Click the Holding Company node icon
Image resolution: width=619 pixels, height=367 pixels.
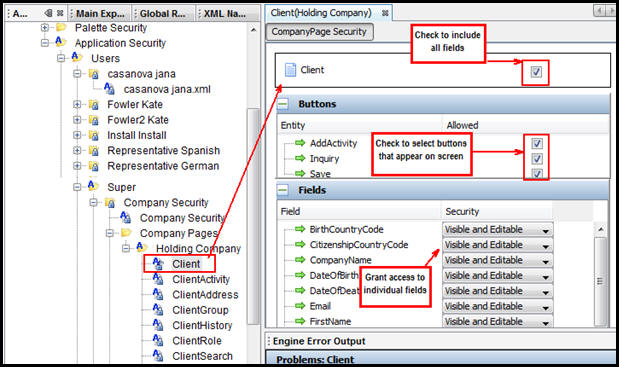142,247
